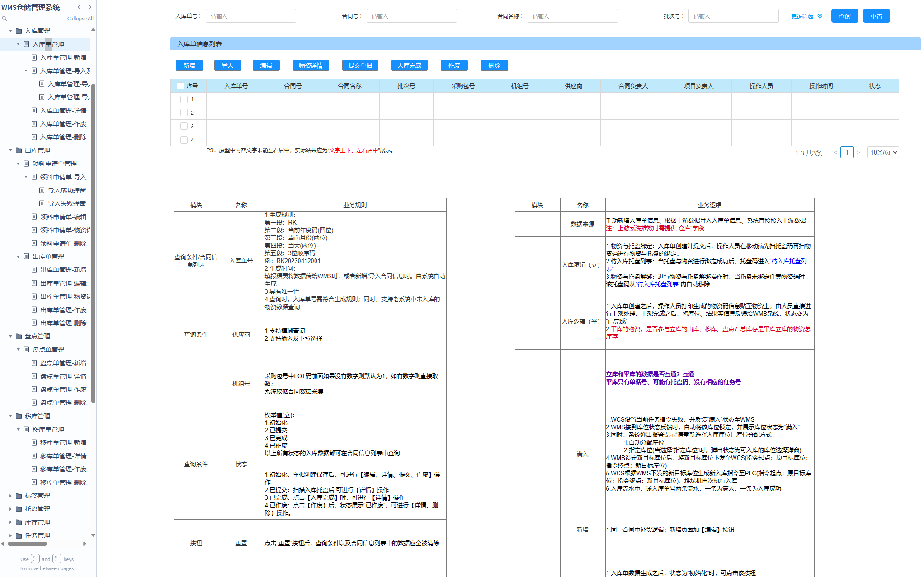
Task: Open 导入失败弹窗 page in tree
Action: point(67,203)
